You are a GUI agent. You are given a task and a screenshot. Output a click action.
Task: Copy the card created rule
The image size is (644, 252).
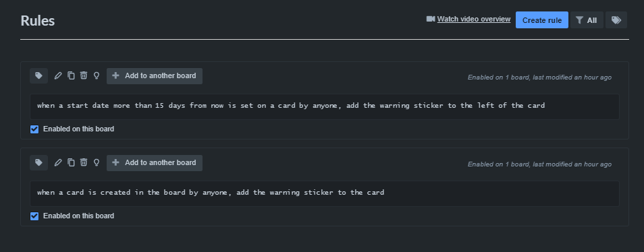tap(71, 162)
